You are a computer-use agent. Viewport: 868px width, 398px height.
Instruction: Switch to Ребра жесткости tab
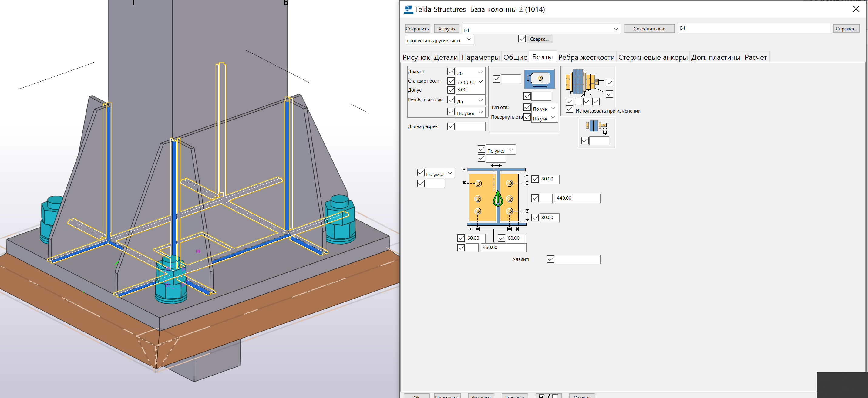click(586, 57)
